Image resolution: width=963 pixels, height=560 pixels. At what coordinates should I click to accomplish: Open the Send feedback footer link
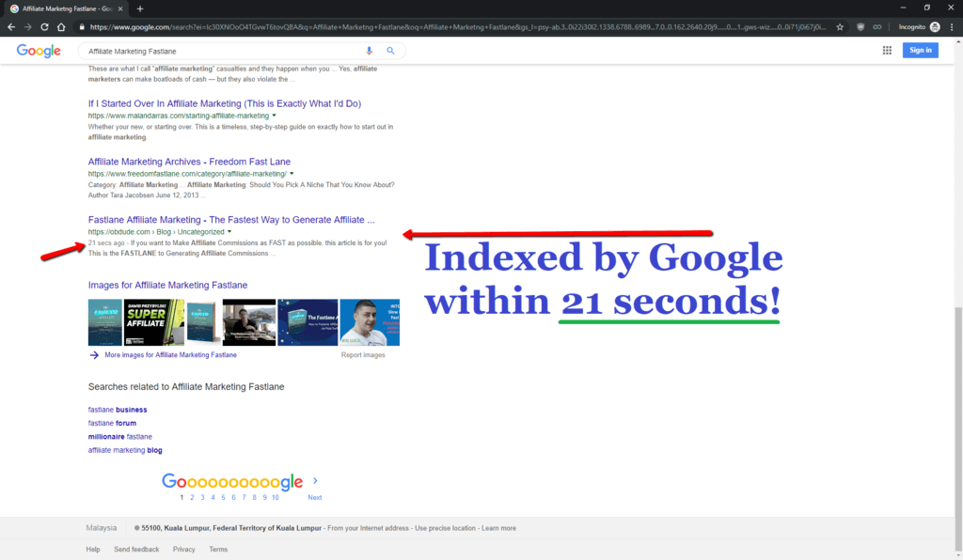136,550
